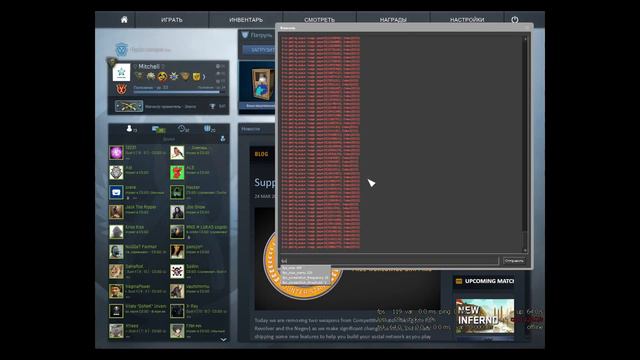Select friend X-Ray in friends list
The image size is (640, 360).
199,311
